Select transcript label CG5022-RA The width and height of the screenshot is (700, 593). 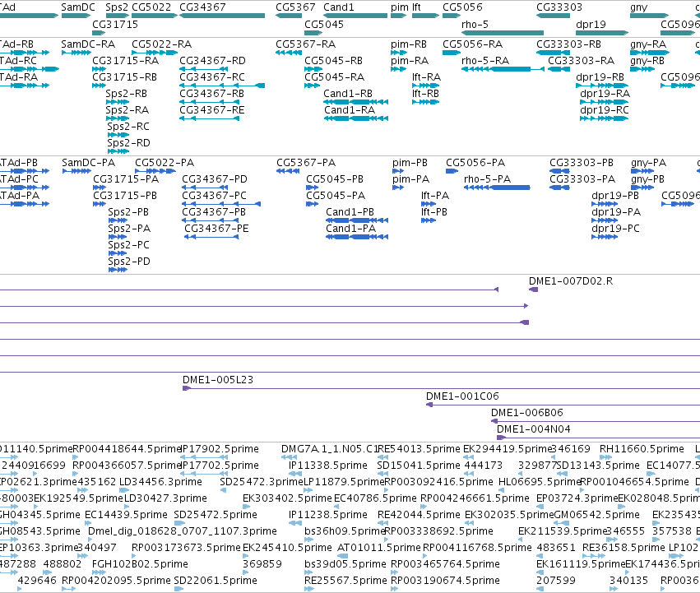pyautogui.click(x=161, y=44)
